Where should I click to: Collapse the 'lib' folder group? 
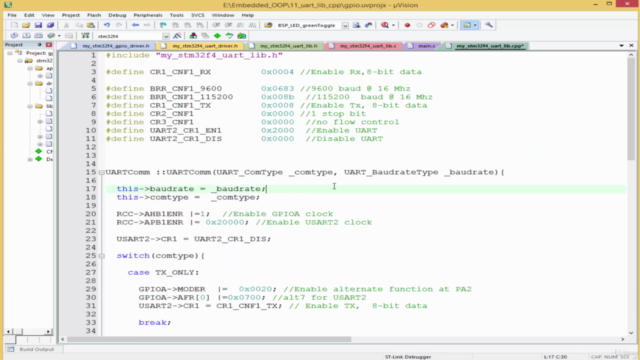point(30,106)
